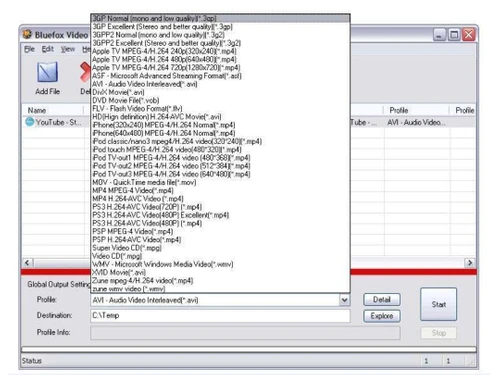This screenshot has height=375, width=500.
Task: Select DivX Movie (*.avi) option
Action: (x=220, y=92)
